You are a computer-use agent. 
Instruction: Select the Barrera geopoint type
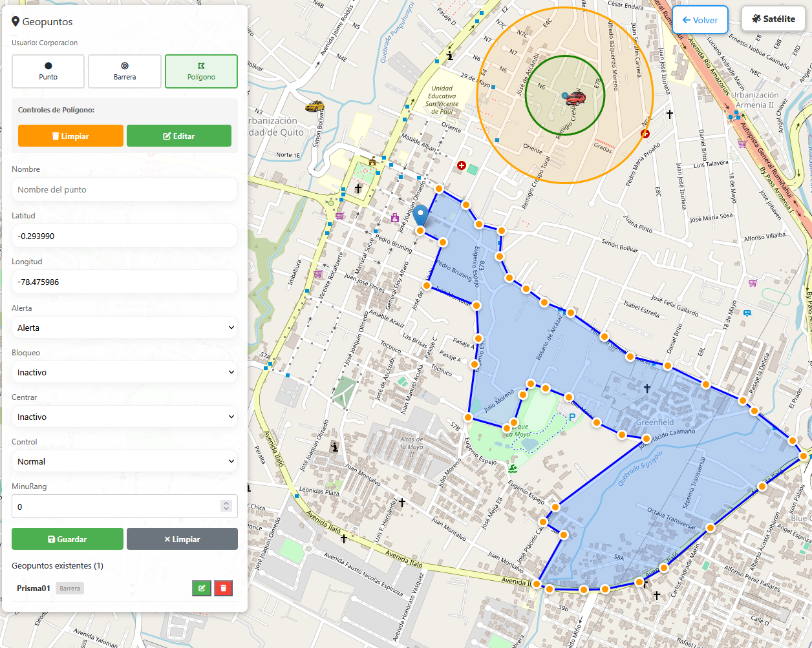pyautogui.click(x=125, y=71)
